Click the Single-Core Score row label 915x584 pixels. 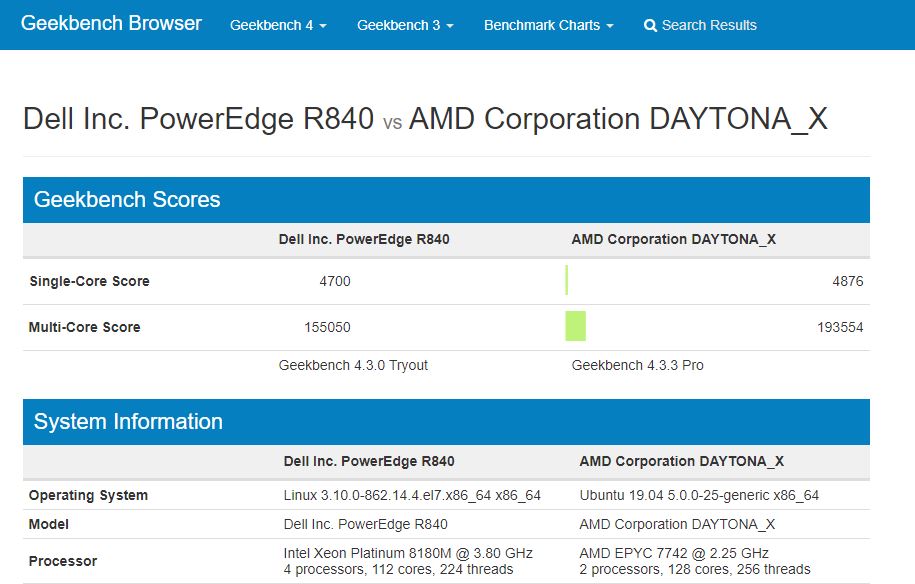89,281
